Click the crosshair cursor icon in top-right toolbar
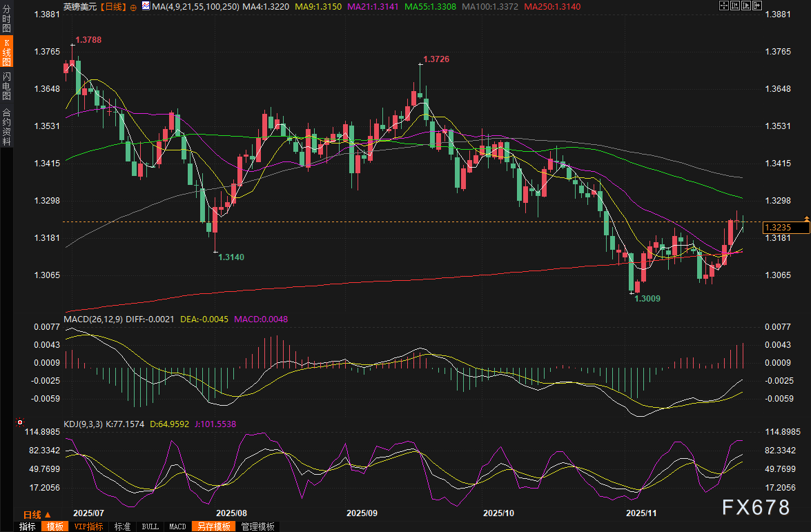Viewport: 811px width, 532px height. [723, 6]
